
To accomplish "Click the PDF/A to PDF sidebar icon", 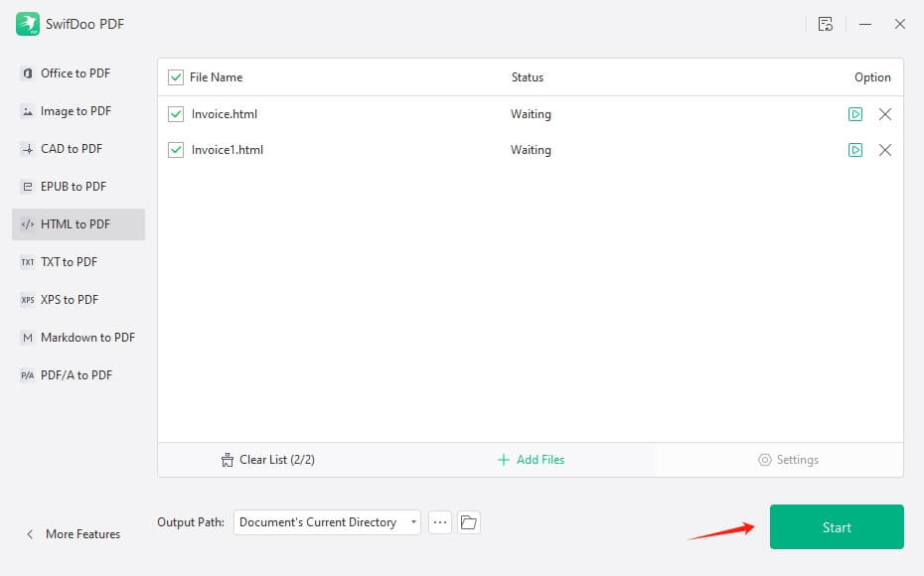I will coord(27,375).
